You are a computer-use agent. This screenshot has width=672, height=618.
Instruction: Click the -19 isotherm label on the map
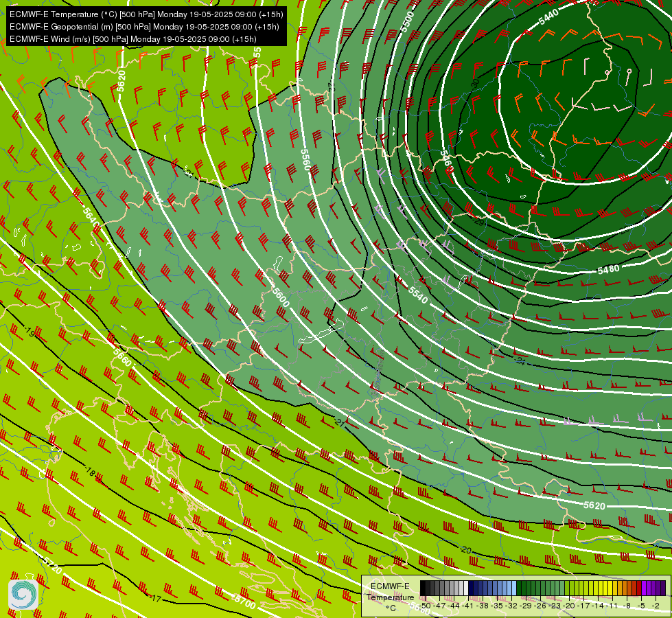click(x=30, y=331)
